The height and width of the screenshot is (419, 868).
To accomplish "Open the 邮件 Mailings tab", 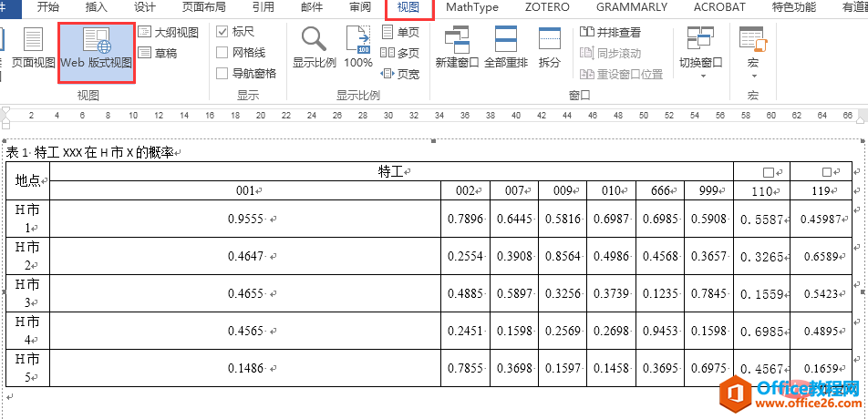I will (x=312, y=7).
